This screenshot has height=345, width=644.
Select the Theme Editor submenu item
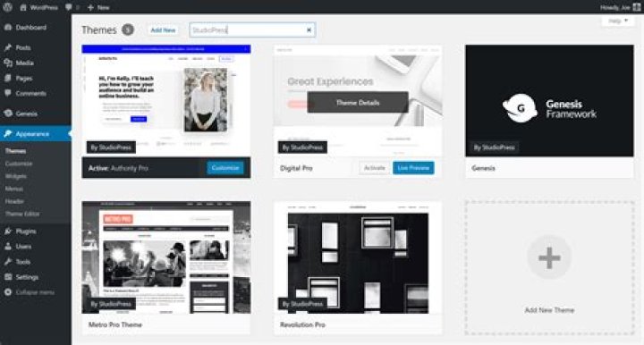[x=22, y=214]
